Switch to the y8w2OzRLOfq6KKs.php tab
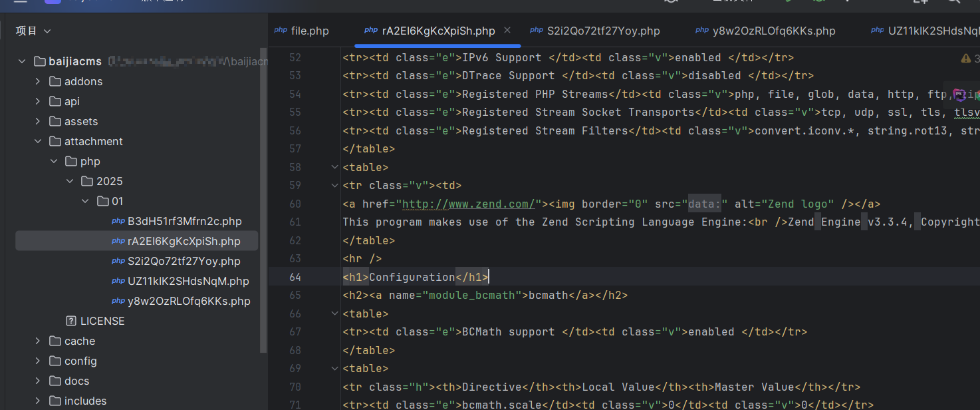This screenshot has height=410, width=980. pos(765,31)
